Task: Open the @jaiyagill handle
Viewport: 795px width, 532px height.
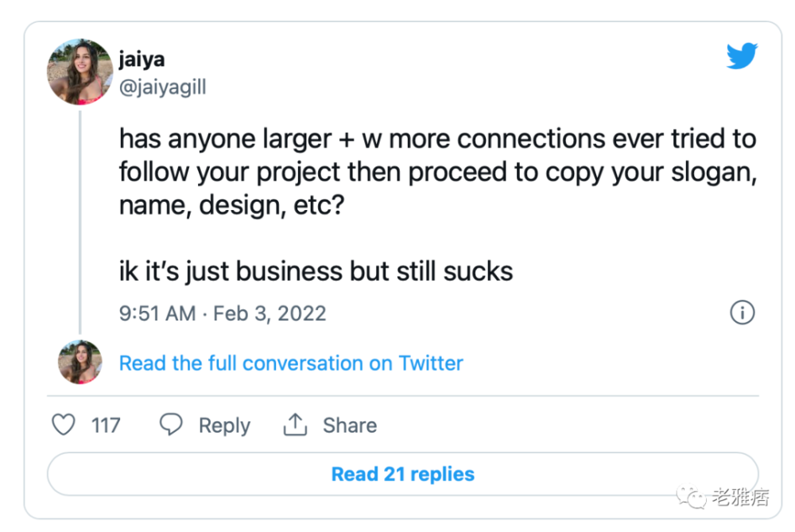Action: (x=162, y=86)
